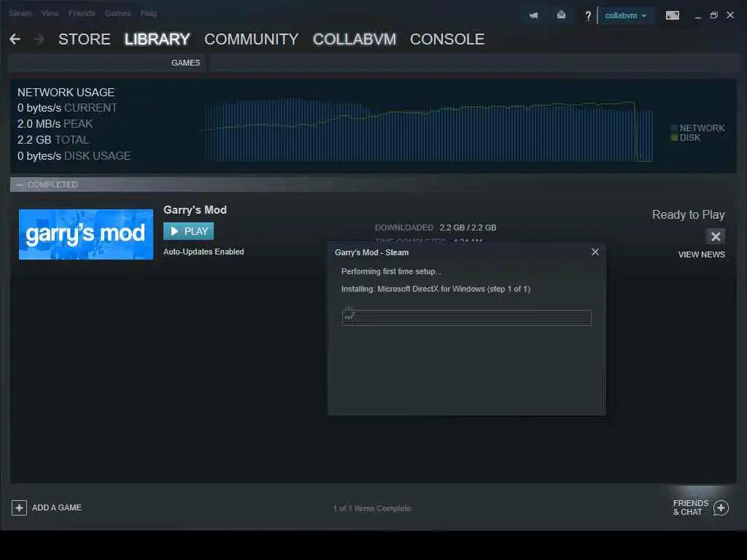Click the 'Performing first time setup...' text

click(392, 271)
